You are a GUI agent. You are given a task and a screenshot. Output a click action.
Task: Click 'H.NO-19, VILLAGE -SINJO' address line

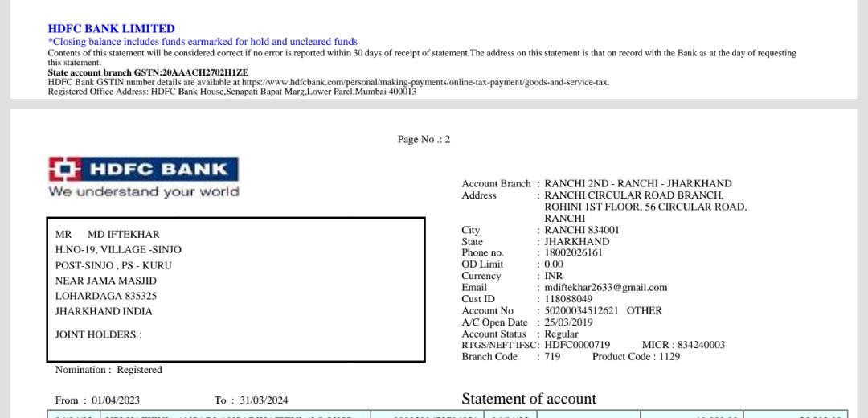(118, 250)
